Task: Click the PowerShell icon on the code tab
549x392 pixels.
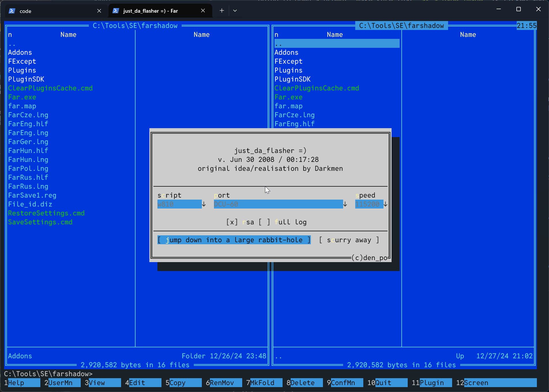Action: 12,11
